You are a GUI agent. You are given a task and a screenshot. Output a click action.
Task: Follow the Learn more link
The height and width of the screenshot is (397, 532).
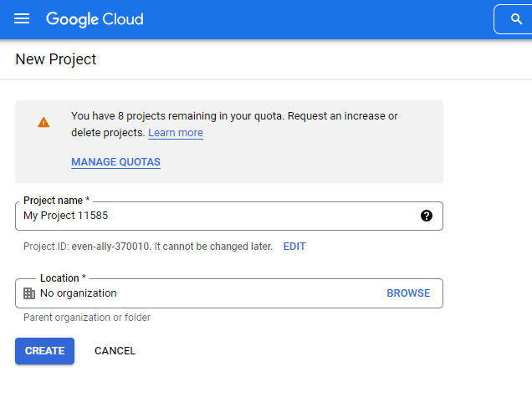coord(176,133)
